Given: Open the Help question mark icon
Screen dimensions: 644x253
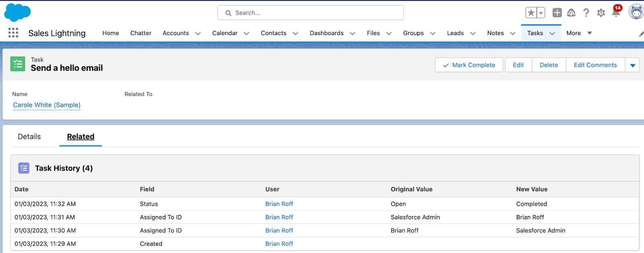Looking at the screenshot, I should pos(586,13).
